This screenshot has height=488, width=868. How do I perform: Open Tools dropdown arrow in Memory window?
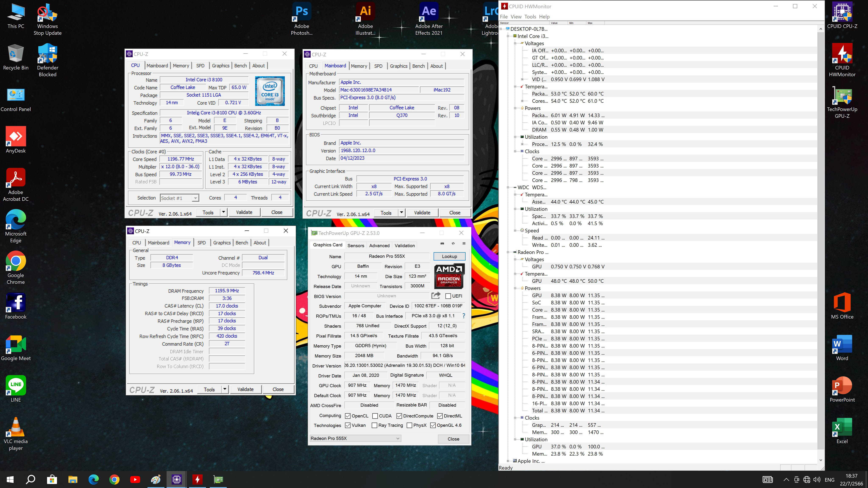[x=225, y=389]
